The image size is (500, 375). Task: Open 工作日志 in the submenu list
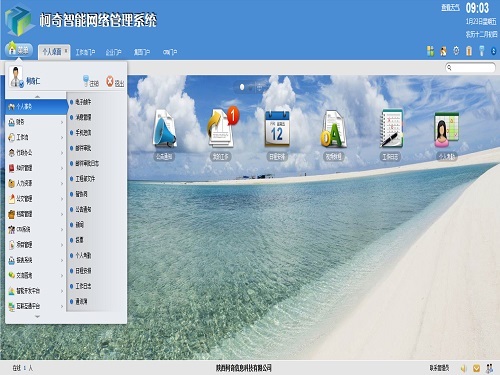83,286
